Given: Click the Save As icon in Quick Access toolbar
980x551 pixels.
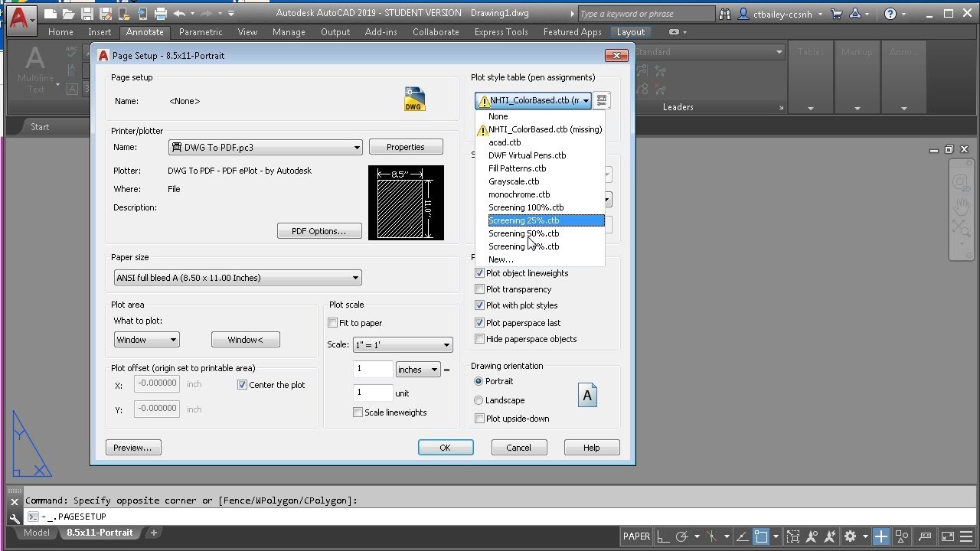Looking at the screenshot, I should pos(106,14).
